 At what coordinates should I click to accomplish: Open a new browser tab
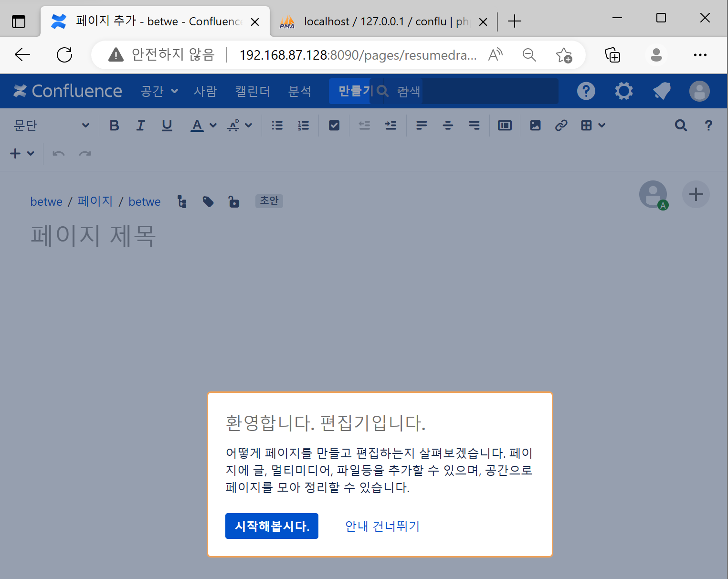(515, 21)
